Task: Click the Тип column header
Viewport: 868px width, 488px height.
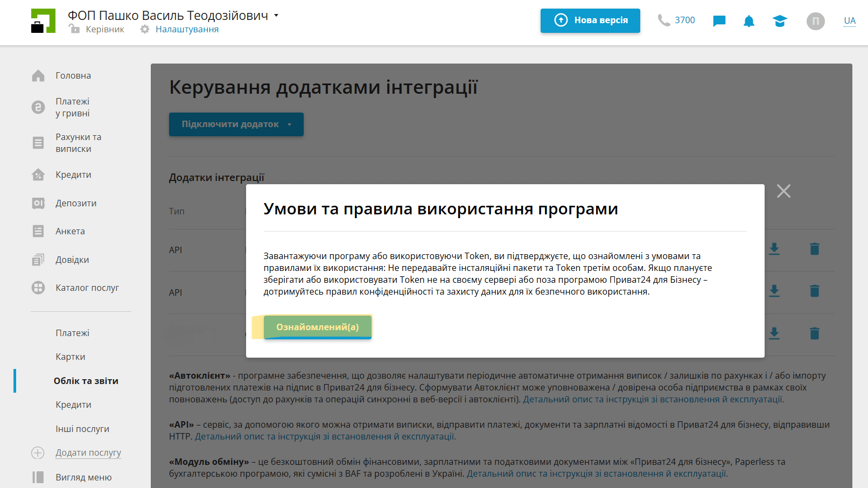Action: click(x=177, y=211)
